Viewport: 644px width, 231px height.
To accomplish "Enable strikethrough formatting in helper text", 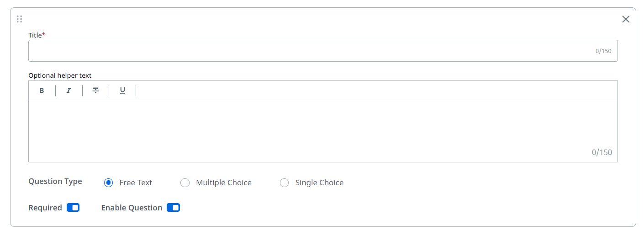I will pyautogui.click(x=95, y=91).
